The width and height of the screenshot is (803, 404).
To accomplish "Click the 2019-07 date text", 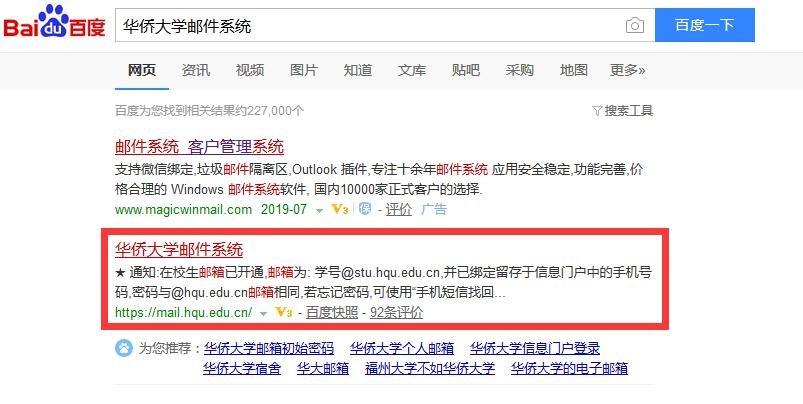I will (284, 209).
